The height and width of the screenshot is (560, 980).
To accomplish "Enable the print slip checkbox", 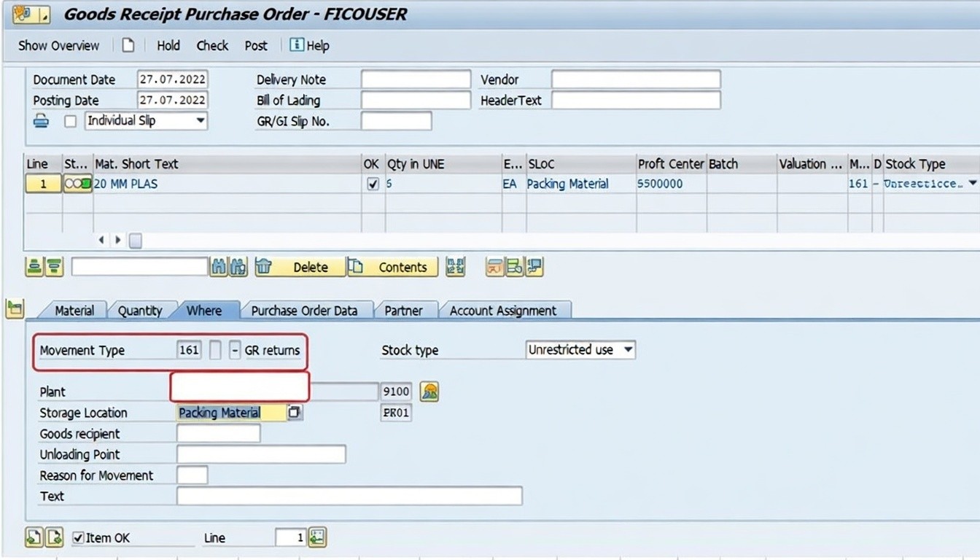I will click(71, 121).
